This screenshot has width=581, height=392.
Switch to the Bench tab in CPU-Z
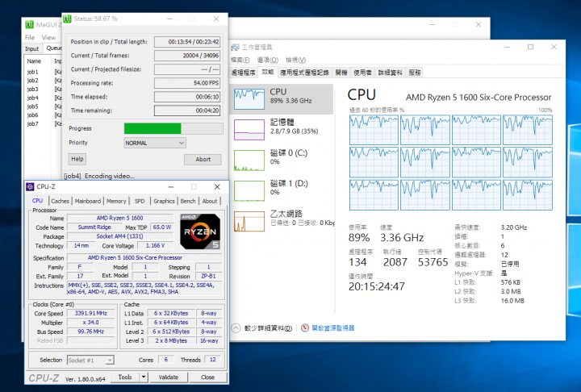click(x=188, y=201)
